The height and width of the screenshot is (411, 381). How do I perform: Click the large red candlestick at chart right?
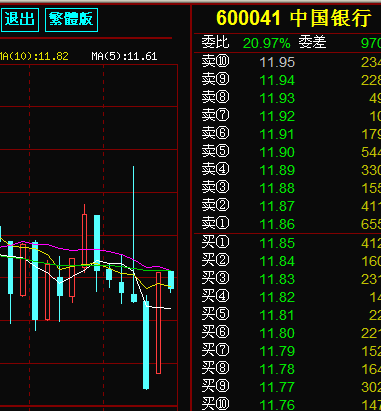(x=159, y=323)
